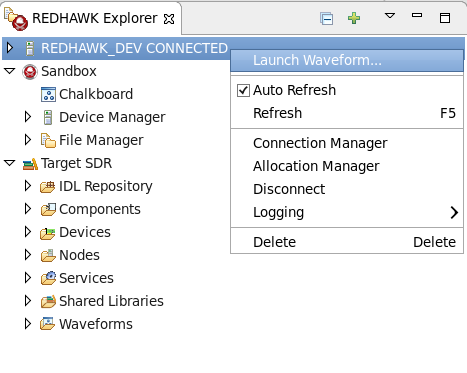Open Connection Manager from the context menu
The width and height of the screenshot is (467, 373).
pyautogui.click(x=347, y=143)
